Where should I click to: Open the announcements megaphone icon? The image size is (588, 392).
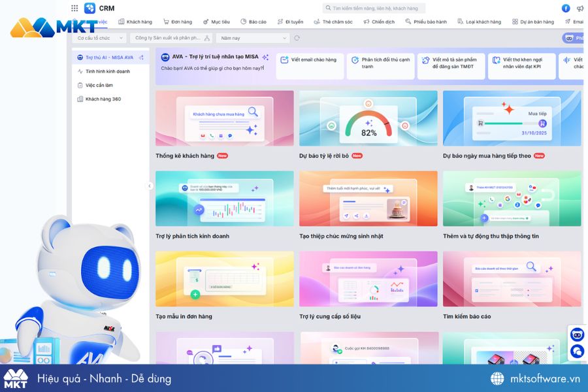580,8
